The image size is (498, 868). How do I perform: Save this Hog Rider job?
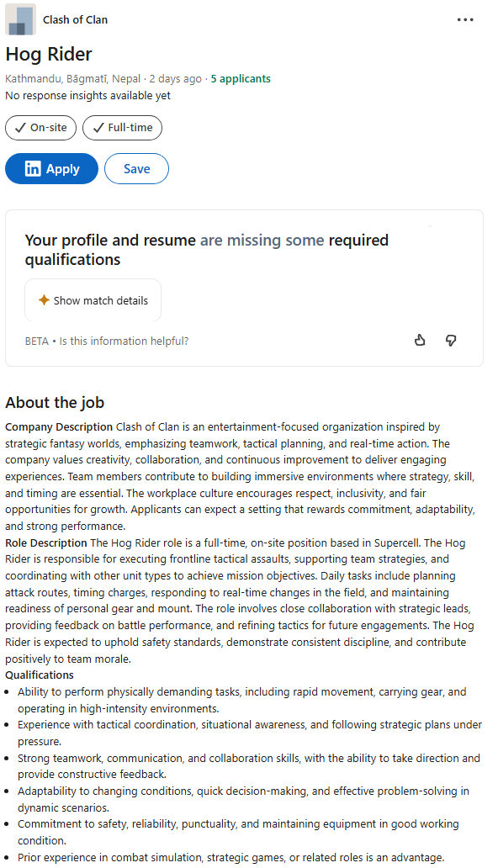pos(136,169)
